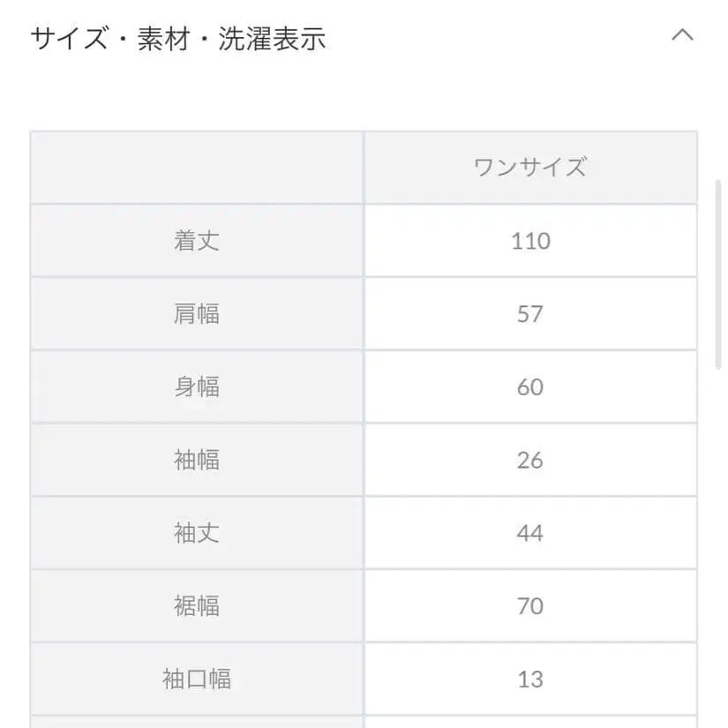Select the value 70 for 裾幅
The width and height of the screenshot is (728, 728).
tap(529, 606)
